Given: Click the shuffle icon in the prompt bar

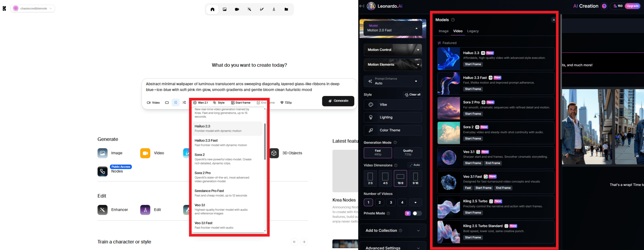Looking at the screenshot, I should click(x=184, y=103).
